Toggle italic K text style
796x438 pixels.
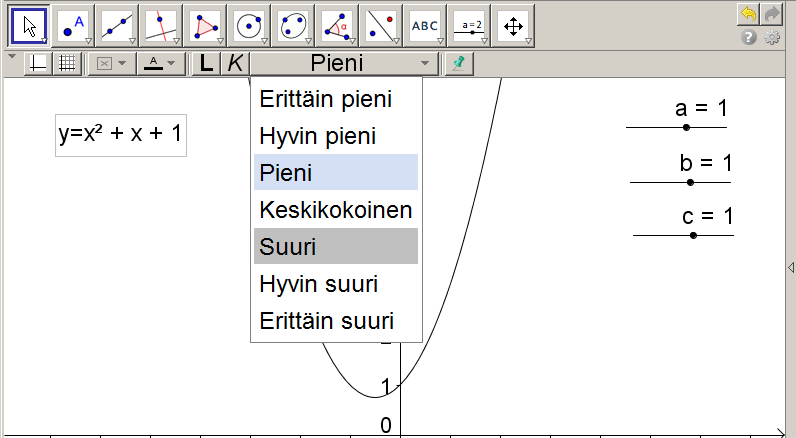pos(235,63)
